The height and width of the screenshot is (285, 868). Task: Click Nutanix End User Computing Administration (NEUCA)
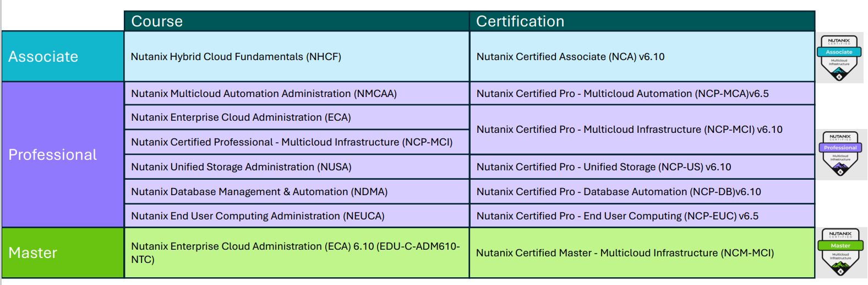click(x=258, y=216)
